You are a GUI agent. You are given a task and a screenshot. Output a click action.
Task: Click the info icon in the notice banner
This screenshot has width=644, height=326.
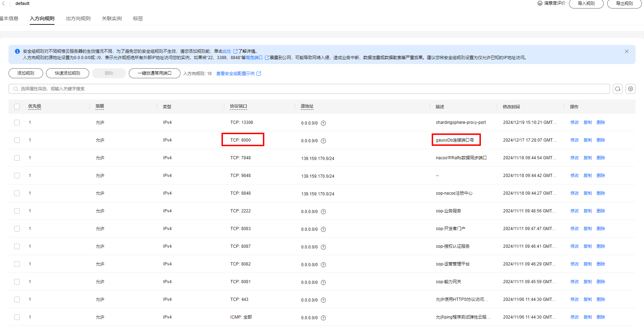coord(17,51)
